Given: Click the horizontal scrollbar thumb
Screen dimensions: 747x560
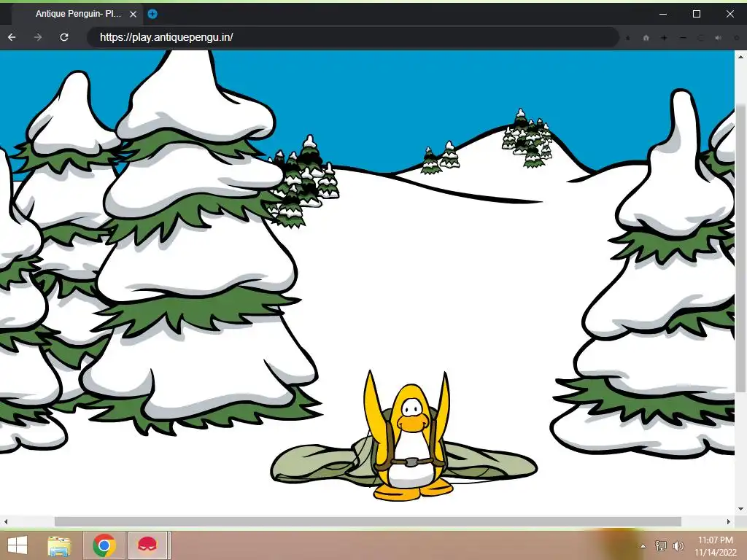Looking at the screenshot, I should pyautogui.click(x=368, y=521).
